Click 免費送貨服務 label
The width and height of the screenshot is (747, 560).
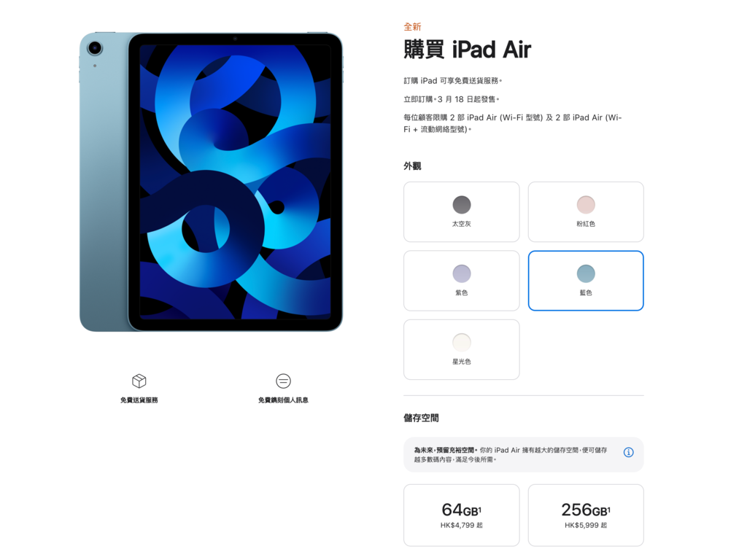click(139, 400)
